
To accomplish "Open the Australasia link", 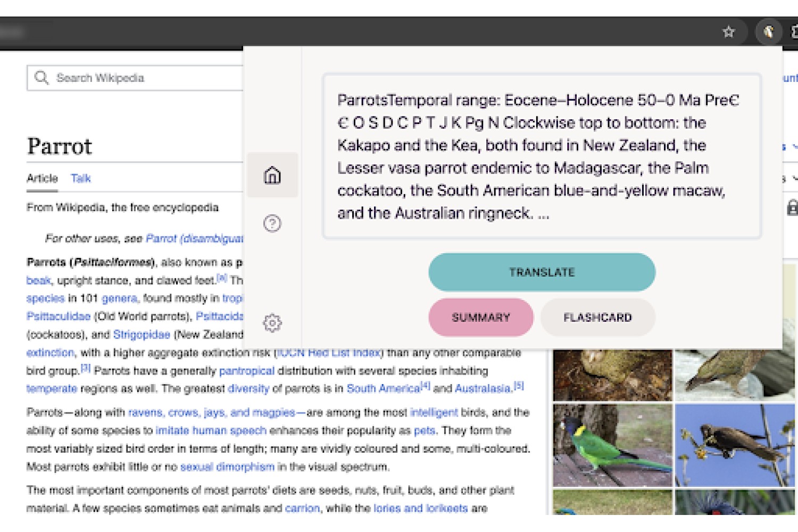I will click(x=483, y=389).
